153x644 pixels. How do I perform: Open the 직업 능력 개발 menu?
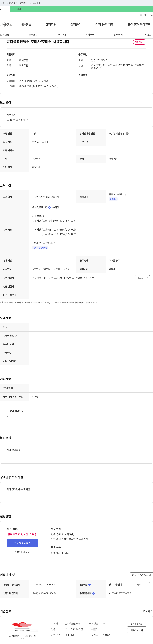point(105,25)
